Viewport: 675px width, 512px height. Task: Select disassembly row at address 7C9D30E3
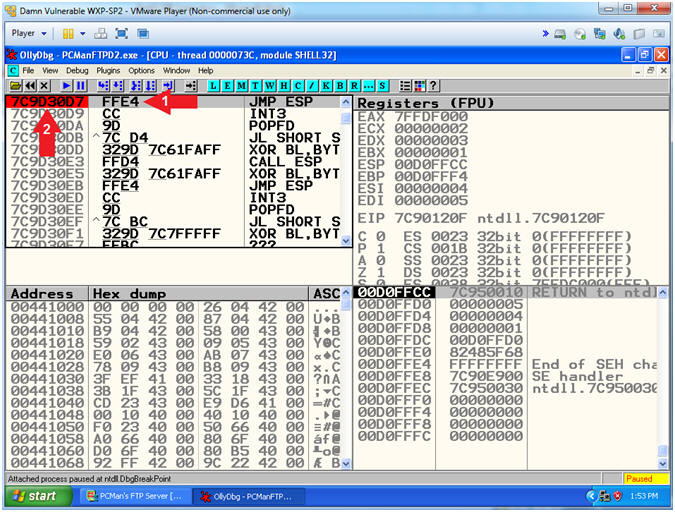173,162
